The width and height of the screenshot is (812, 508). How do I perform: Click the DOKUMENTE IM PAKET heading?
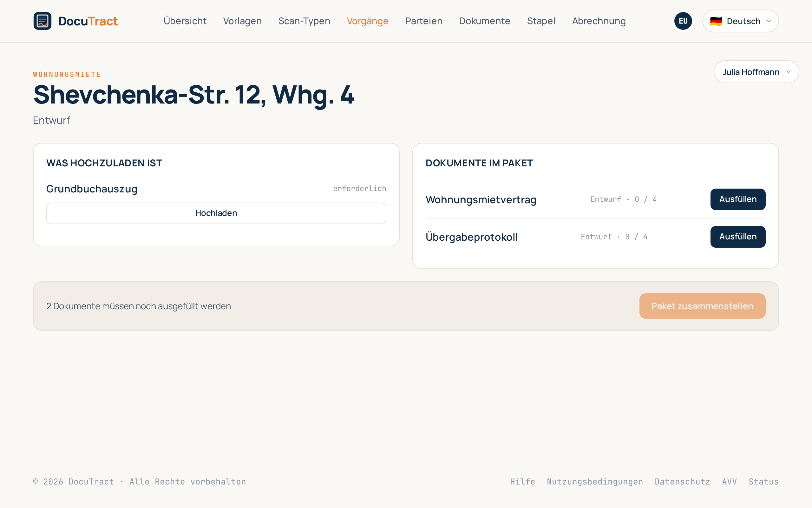coord(479,163)
